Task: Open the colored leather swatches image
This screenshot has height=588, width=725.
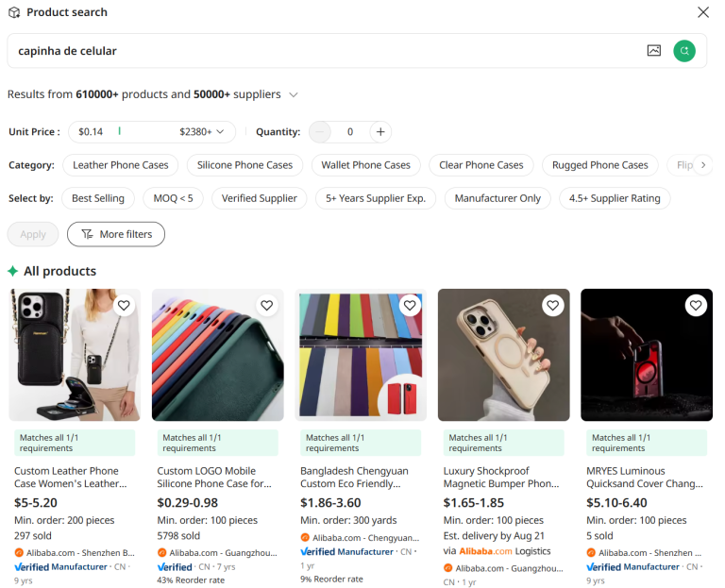Action: (361, 355)
